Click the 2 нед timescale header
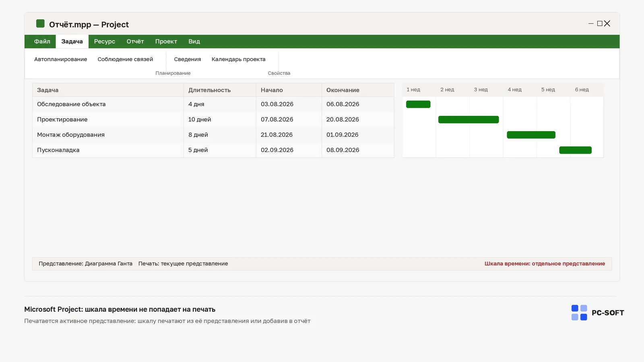This screenshot has width=644, height=362. click(x=447, y=90)
